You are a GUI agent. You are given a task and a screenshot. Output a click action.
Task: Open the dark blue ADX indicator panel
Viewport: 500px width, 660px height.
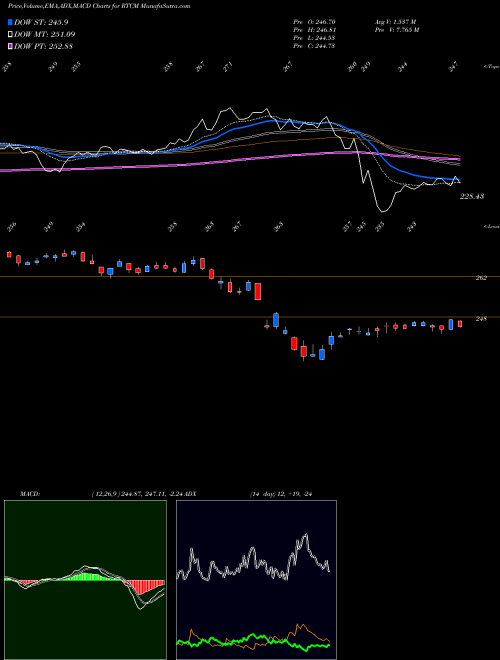[256, 580]
